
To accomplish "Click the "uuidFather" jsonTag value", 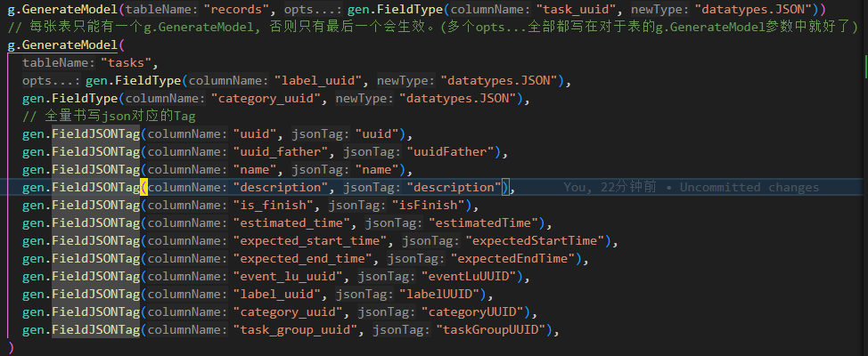I will 452,152.
